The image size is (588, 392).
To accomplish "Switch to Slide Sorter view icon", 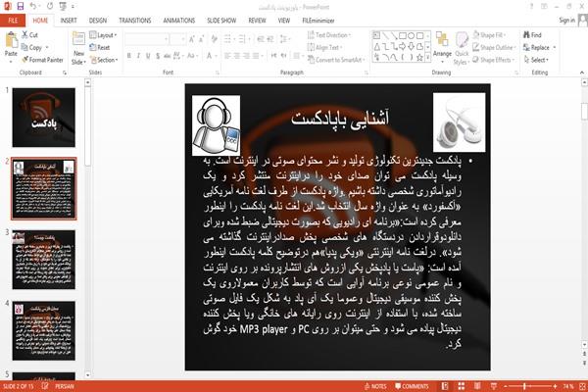I will click(462, 386).
